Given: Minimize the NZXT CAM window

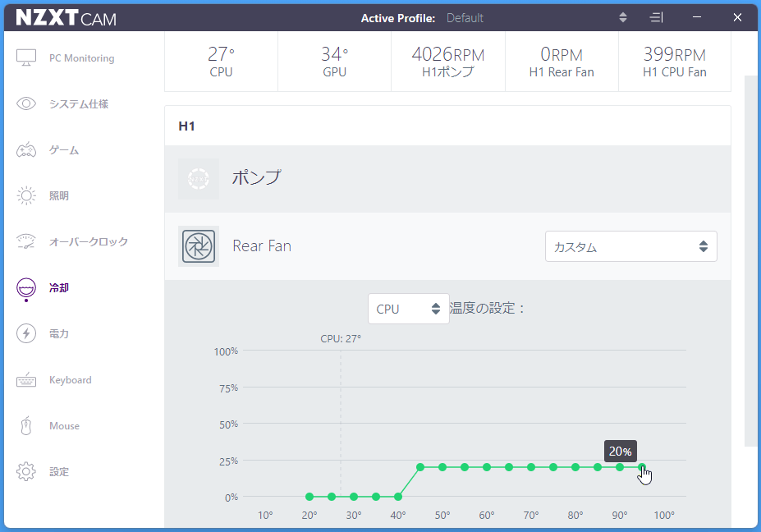Looking at the screenshot, I should coord(697,17).
